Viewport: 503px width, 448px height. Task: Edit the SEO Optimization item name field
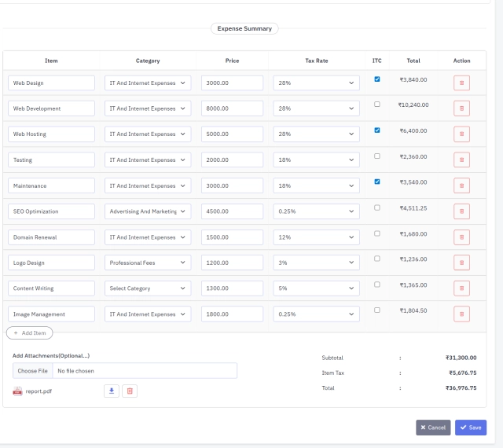(x=51, y=211)
